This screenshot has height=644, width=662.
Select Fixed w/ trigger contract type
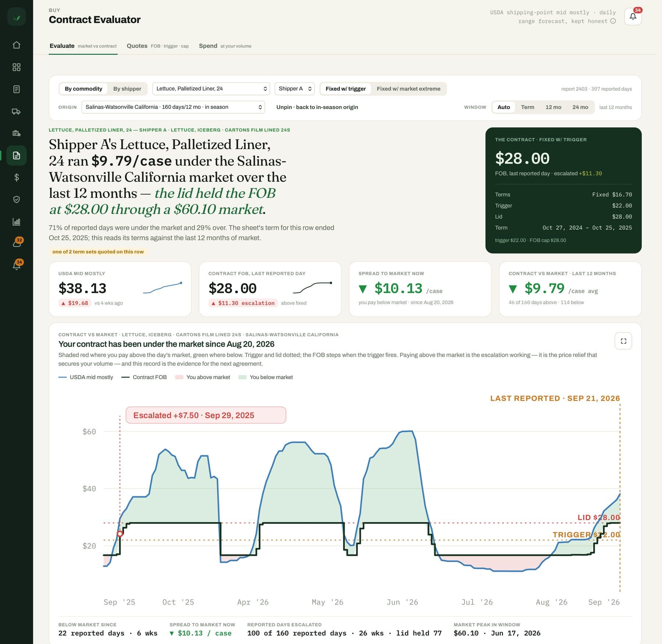point(346,89)
